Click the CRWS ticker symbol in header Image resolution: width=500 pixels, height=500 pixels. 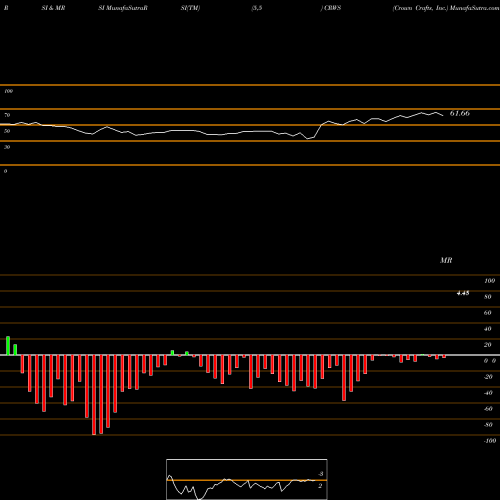point(333,8)
